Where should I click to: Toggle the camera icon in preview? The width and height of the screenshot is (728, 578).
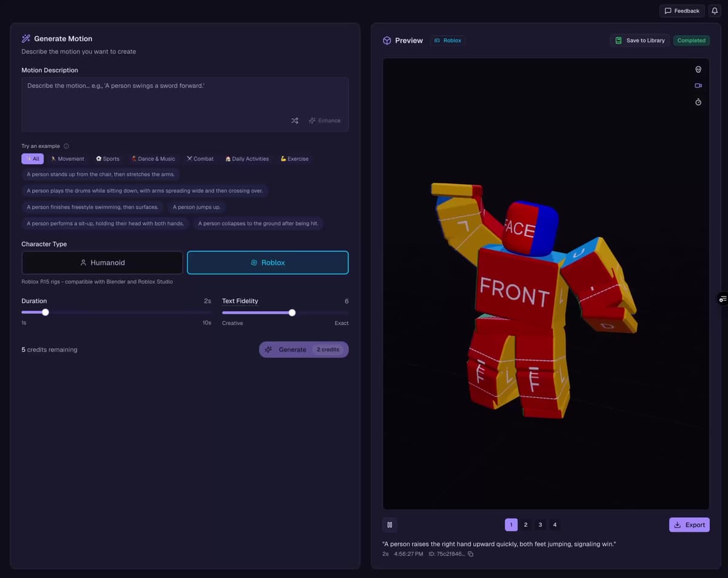698,86
